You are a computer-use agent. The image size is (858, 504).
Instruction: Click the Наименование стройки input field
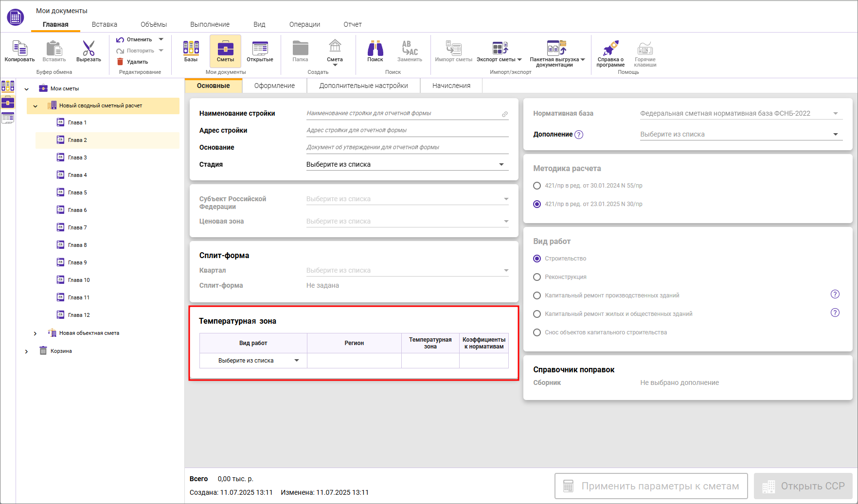[x=403, y=113]
